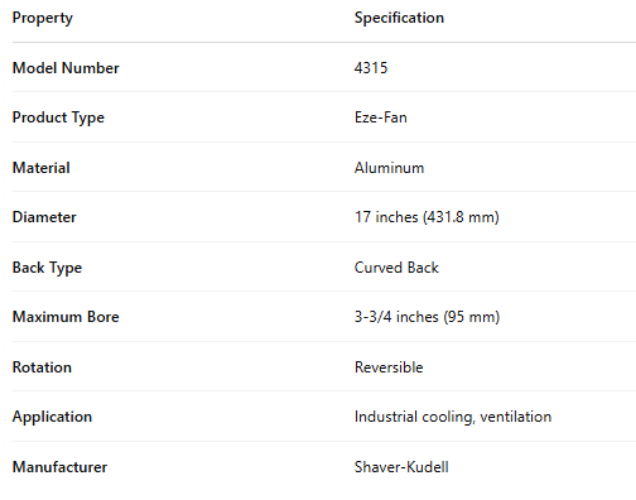Click the Curved Back value

pos(396,267)
